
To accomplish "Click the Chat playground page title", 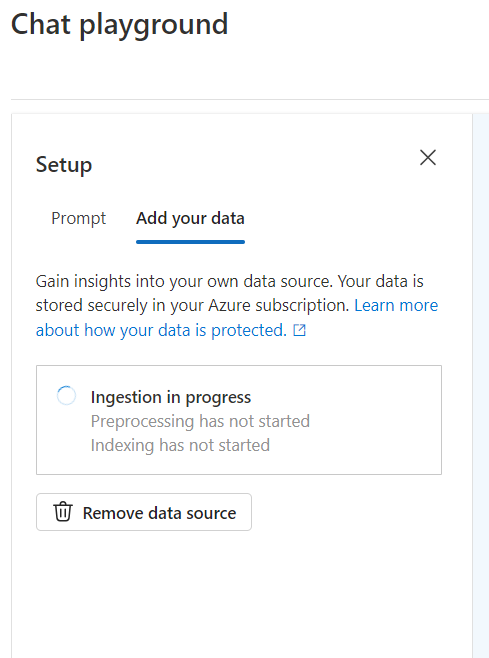I will (x=119, y=25).
